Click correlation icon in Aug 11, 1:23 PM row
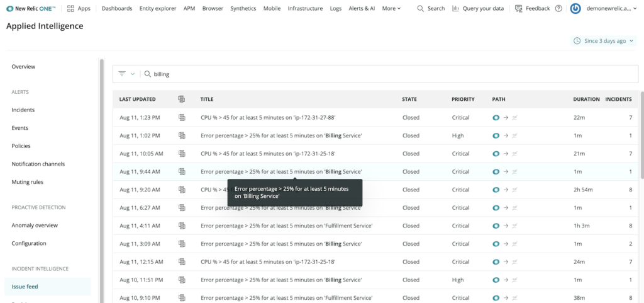 click(x=182, y=118)
